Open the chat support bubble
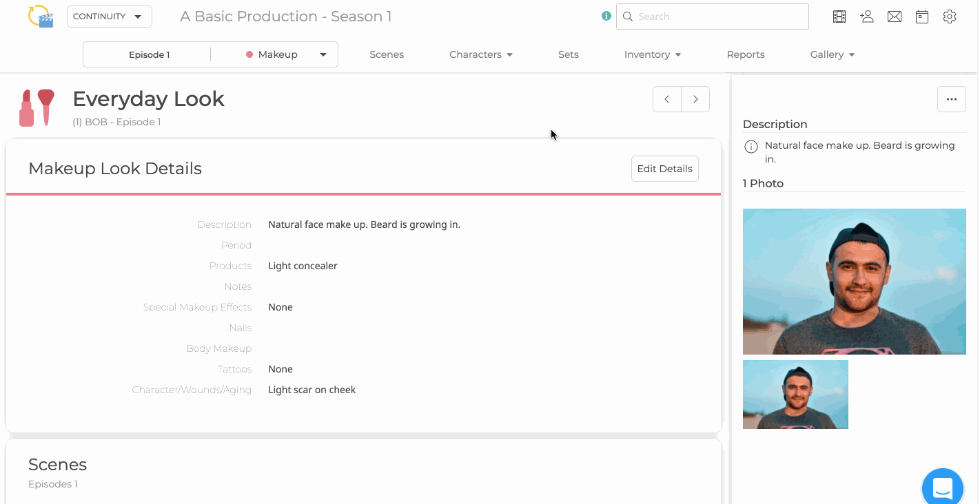 pos(942,488)
